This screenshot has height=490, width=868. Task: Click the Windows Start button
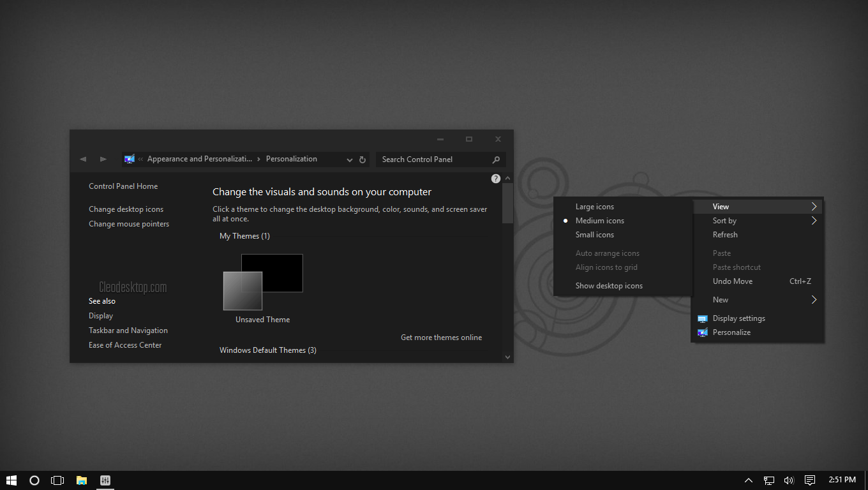click(x=11, y=480)
